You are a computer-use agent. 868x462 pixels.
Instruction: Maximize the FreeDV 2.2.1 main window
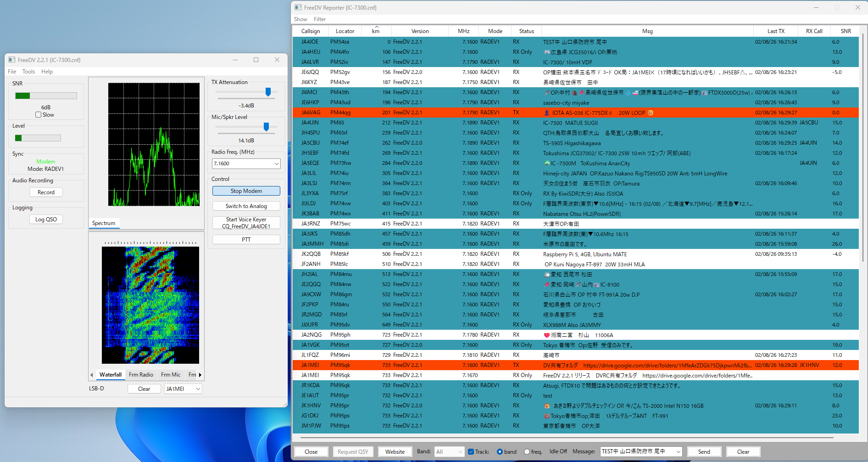click(256, 60)
